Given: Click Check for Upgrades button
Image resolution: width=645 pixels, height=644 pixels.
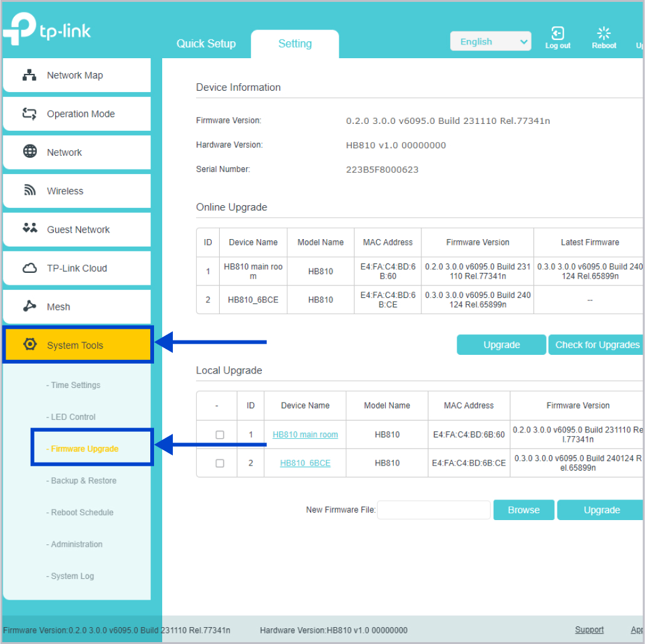Looking at the screenshot, I should click(x=596, y=345).
